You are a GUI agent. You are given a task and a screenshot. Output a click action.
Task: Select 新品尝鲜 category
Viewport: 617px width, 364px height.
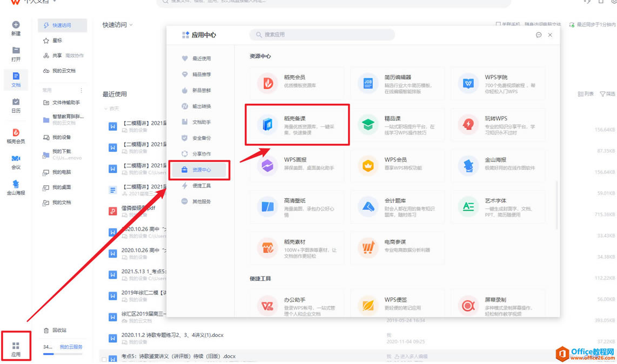200,90
